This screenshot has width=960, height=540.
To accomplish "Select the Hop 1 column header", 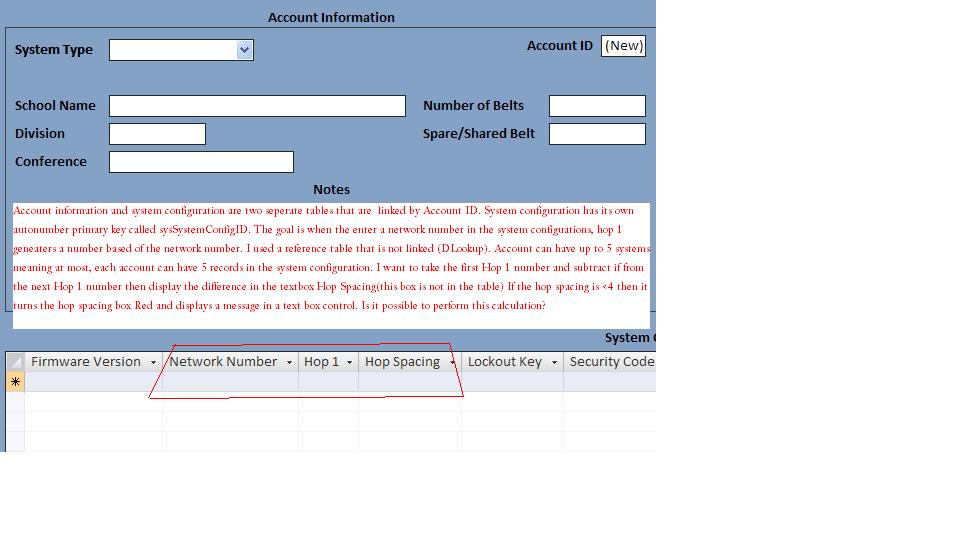I will [x=328, y=362].
